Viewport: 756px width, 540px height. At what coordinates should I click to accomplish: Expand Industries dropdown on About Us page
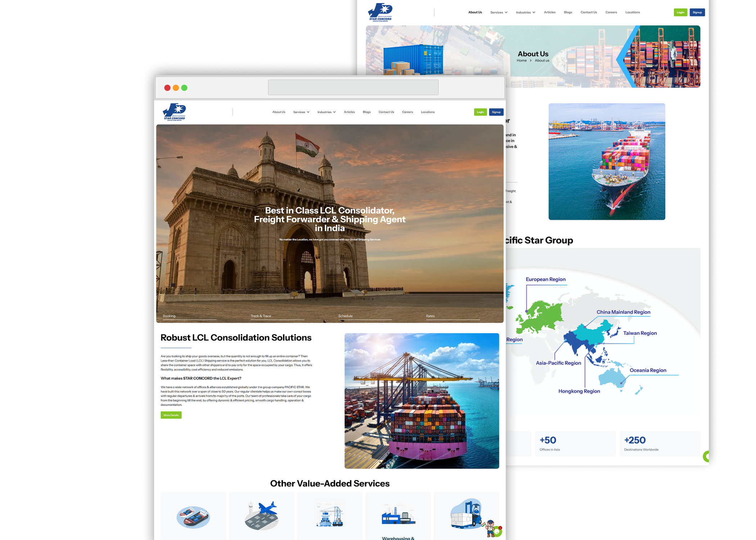click(x=525, y=13)
